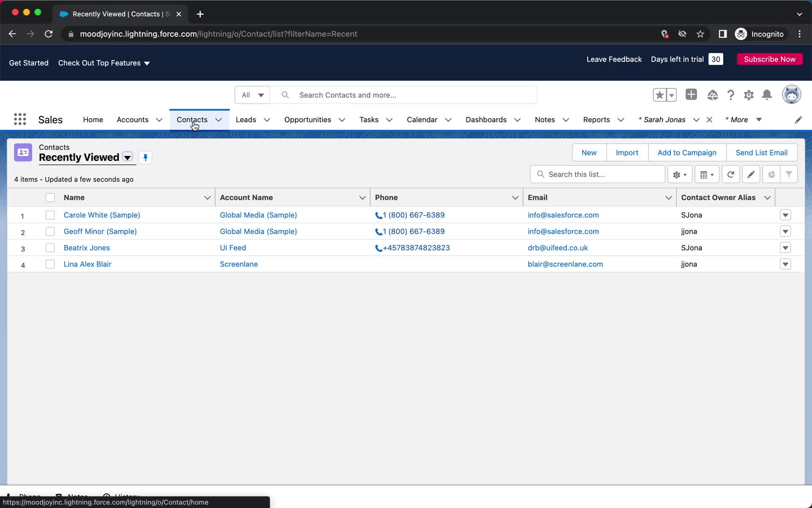Expand Check Out Top Features menu
Image resolution: width=812 pixels, height=508 pixels.
[104, 63]
